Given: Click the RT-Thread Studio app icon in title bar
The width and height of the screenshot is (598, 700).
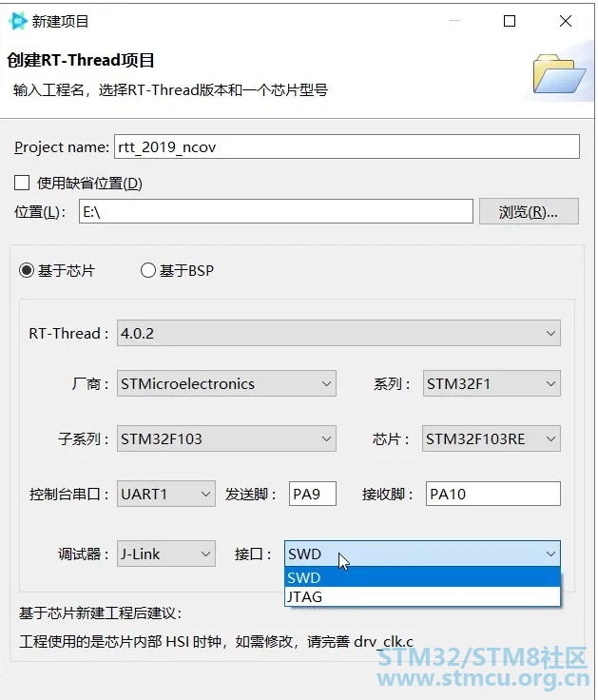Looking at the screenshot, I should (x=18, y=21).
